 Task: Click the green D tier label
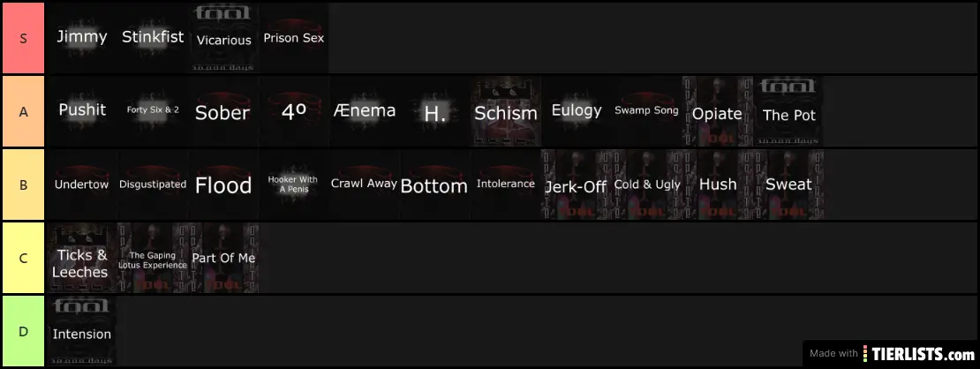23,332
